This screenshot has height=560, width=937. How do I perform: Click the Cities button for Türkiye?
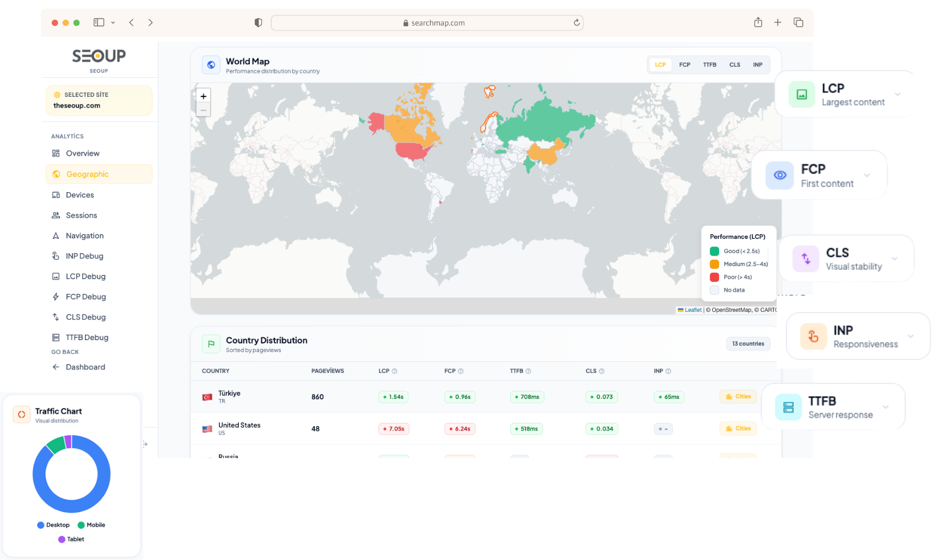[738, 397]
